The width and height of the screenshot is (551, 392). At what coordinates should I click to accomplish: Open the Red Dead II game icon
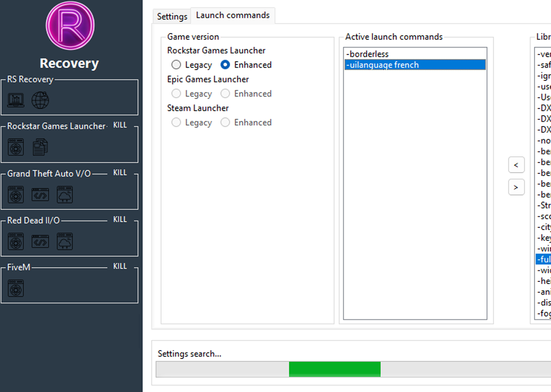click(x=15, y=241)
